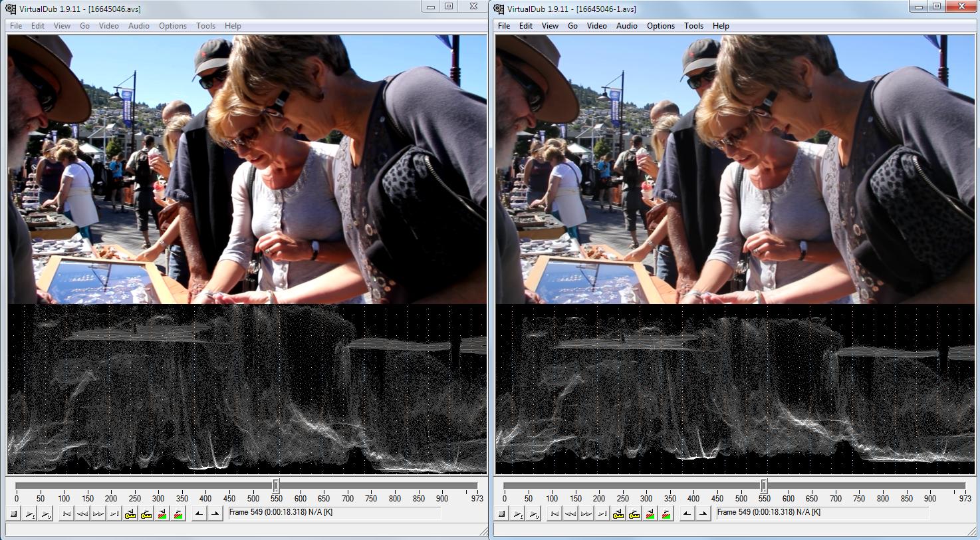Screen dimensions: 980x540
Task: Open Tools menu in left VirtualDub window
Action: tap(205, 26)
